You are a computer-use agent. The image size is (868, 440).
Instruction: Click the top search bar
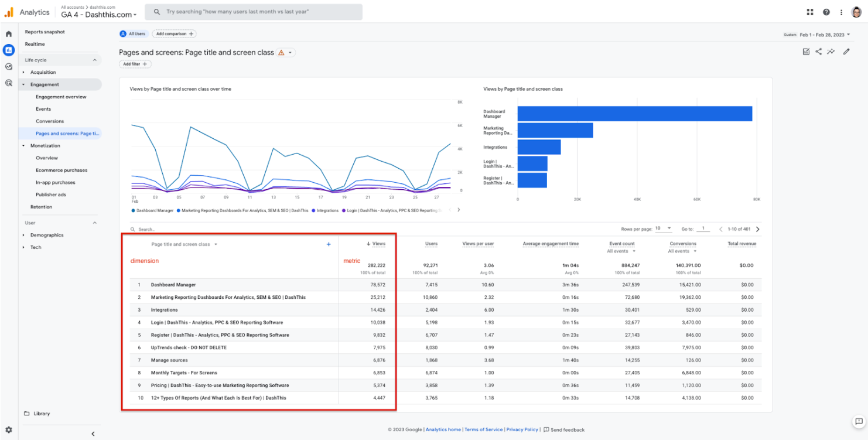tap(254, 12)
